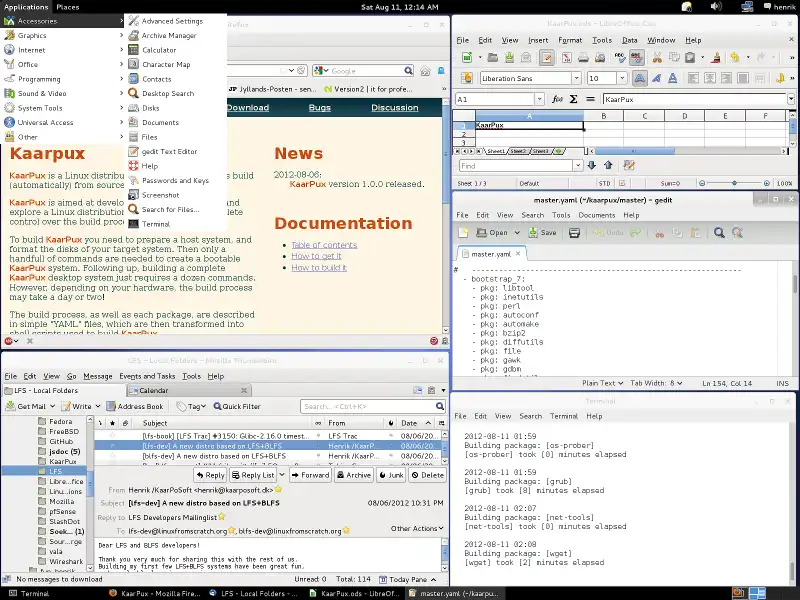This screenshot has width=800, height=600.
Task: Click Export as PDF icon in Calc
Action: (567, 58)
